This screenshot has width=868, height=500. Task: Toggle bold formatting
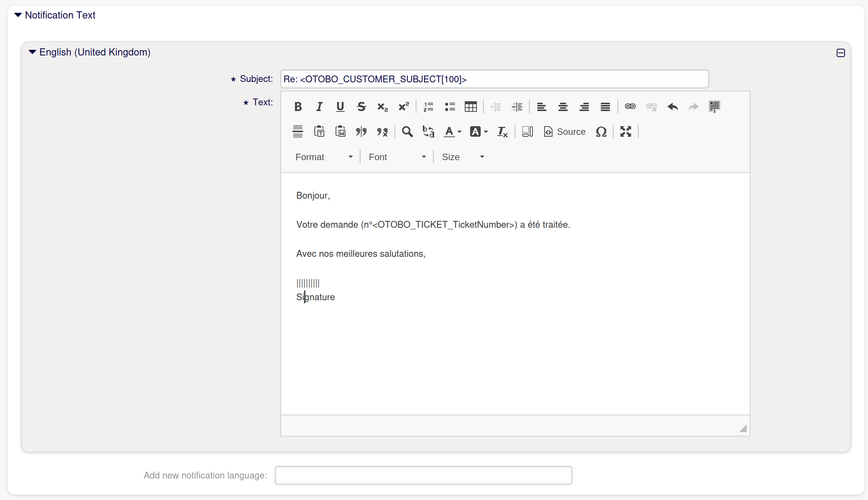point(298,107)
